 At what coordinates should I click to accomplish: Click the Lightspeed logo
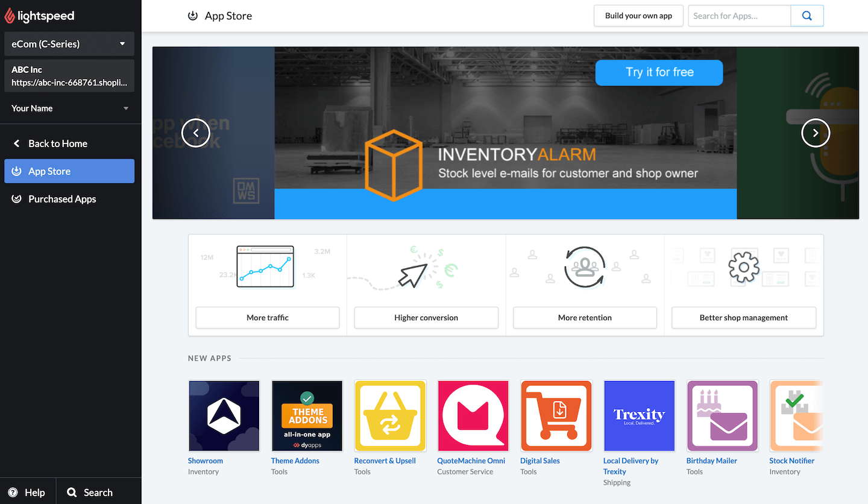coord(40,16)
